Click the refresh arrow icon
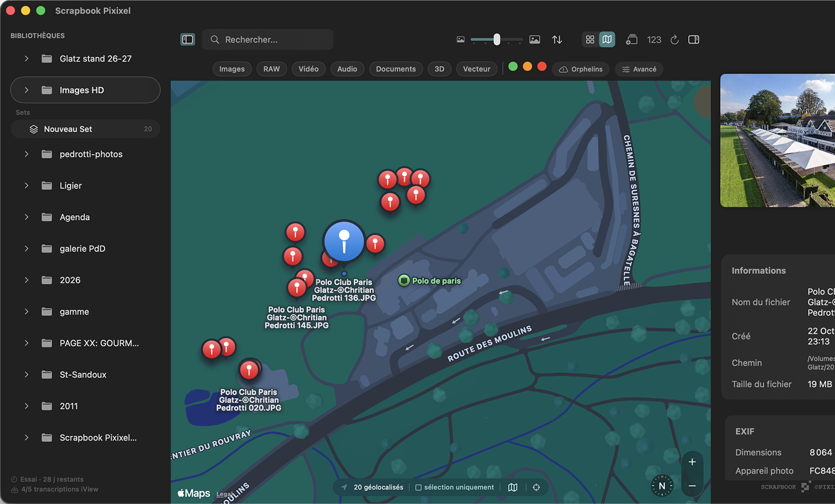This screenshot has height=504, width=835. [x=675, y=40]
